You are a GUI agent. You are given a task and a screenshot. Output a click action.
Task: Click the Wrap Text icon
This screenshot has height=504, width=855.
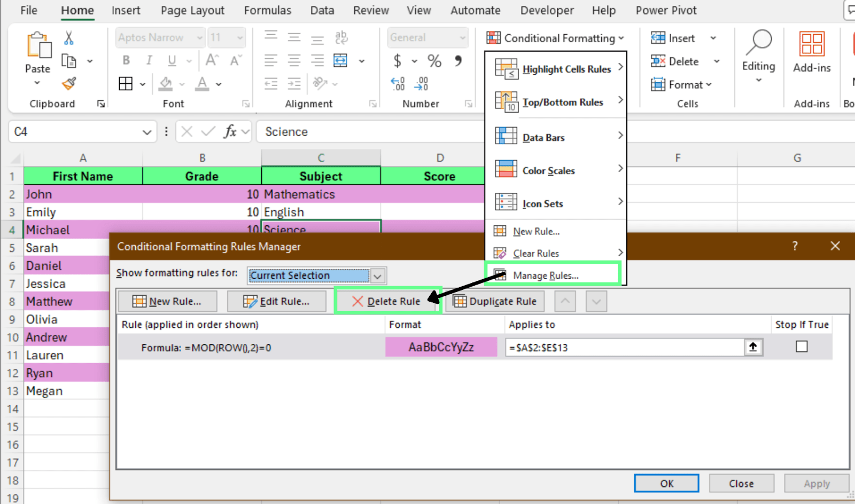coord(341,37)
